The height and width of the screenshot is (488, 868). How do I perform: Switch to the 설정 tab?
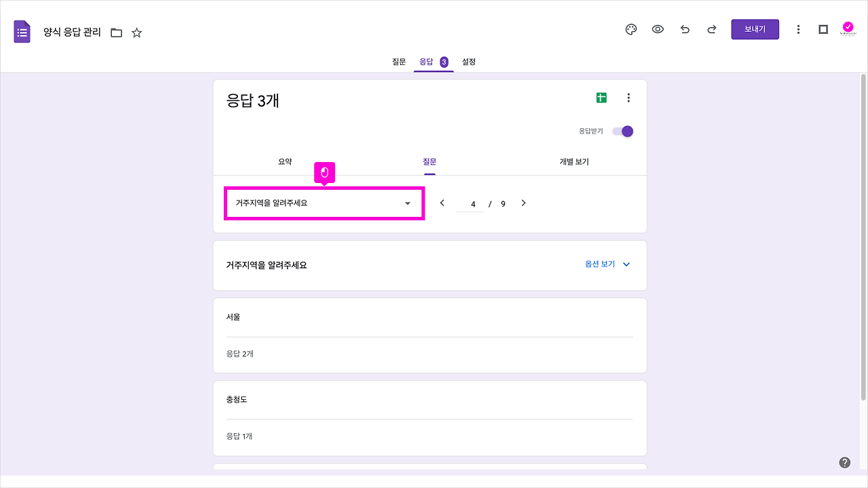pyautogui.click(x=468, y=62)
